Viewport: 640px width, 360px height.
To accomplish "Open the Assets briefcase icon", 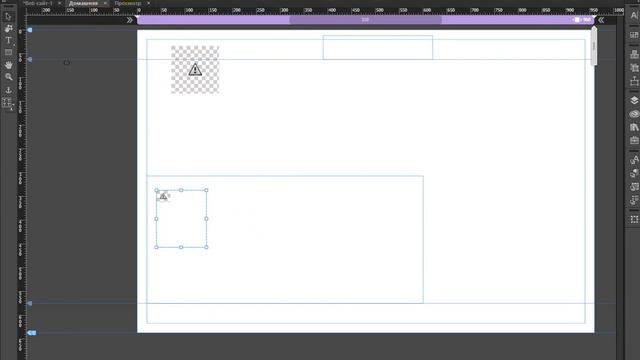I will click(634, 140).
